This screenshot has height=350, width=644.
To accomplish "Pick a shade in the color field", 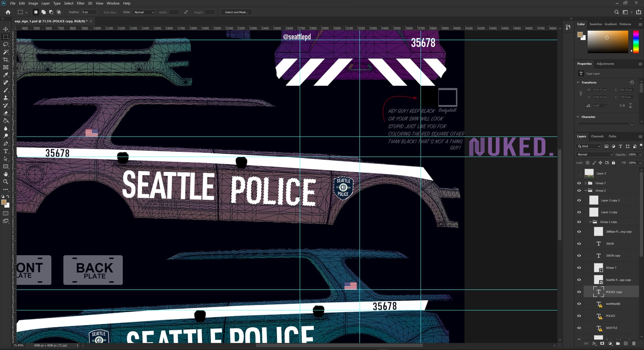I will pos(608,42).
